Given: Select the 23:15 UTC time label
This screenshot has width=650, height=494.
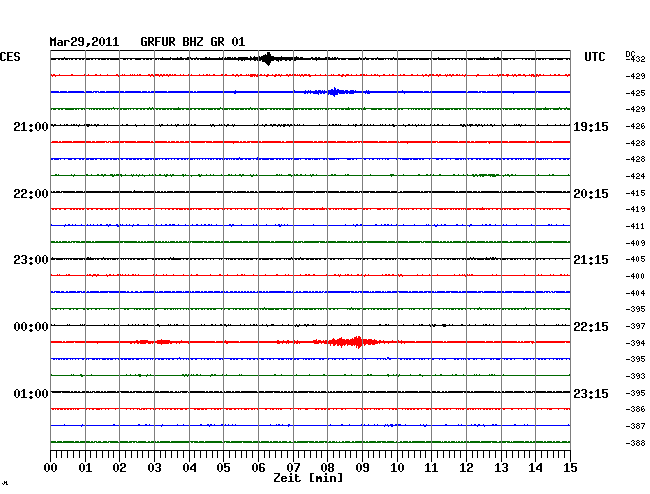Looking at the screenshot, I should coord(591,394).
